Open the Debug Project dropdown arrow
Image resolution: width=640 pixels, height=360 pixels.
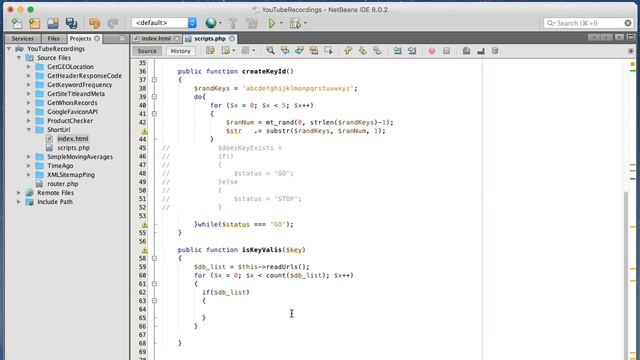[305, 23]
